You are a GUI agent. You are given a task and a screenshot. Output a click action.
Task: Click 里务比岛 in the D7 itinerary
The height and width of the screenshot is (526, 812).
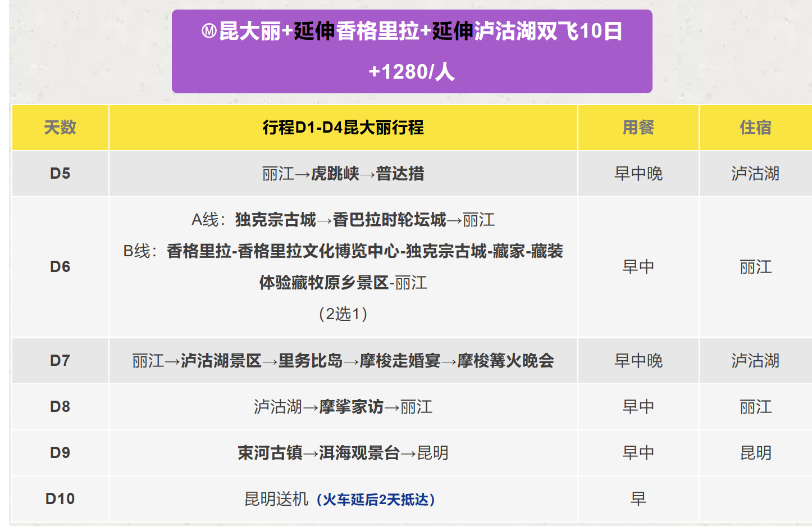click(311, 361)
